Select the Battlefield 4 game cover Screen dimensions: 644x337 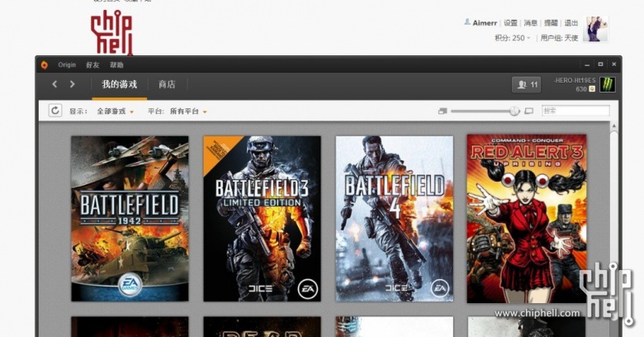click(395, 219)
